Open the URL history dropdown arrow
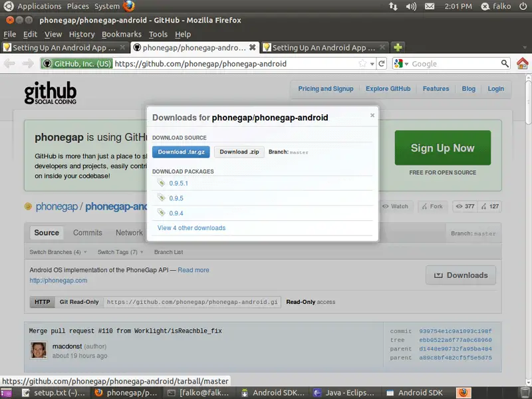 point(372,64)
